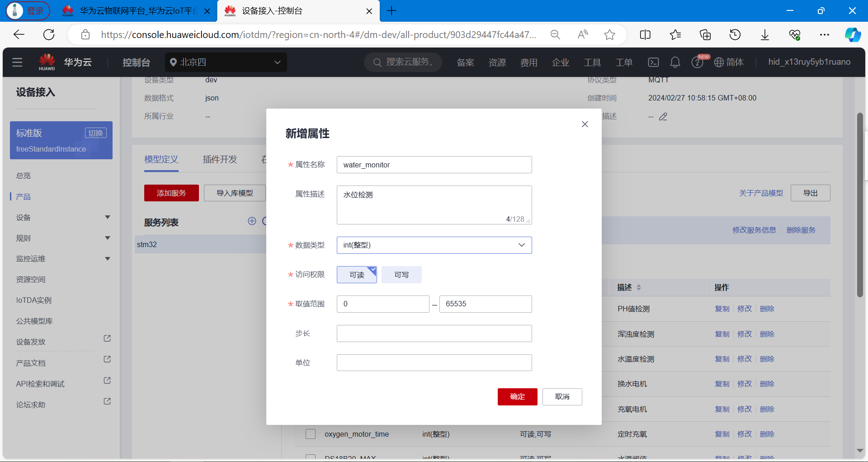This screenshot has height=462, width=868.
Task: Open 北京四 region dropdown
Action: [226, 62]
